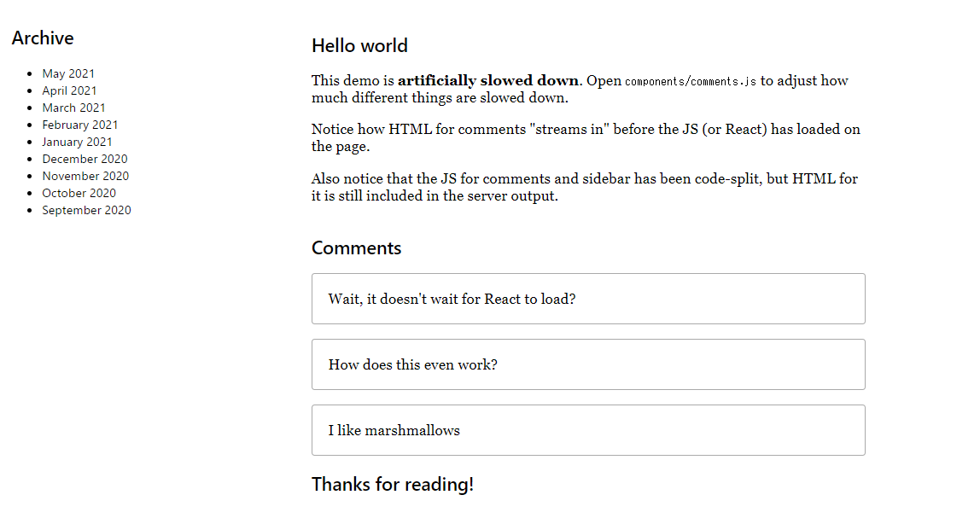Click the Comments section heading
The height and width of the screenshot is (524, 980).
pyautogui.click(x=356, y=248)
